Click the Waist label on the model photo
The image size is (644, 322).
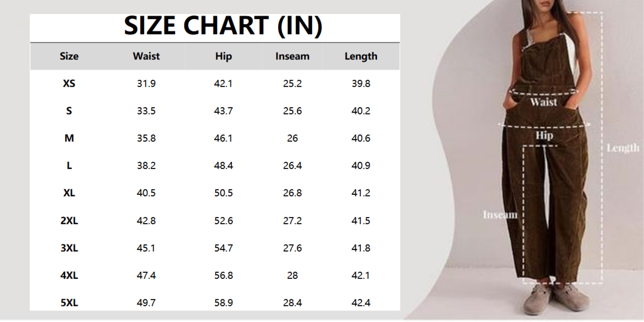tap(544, 102)
